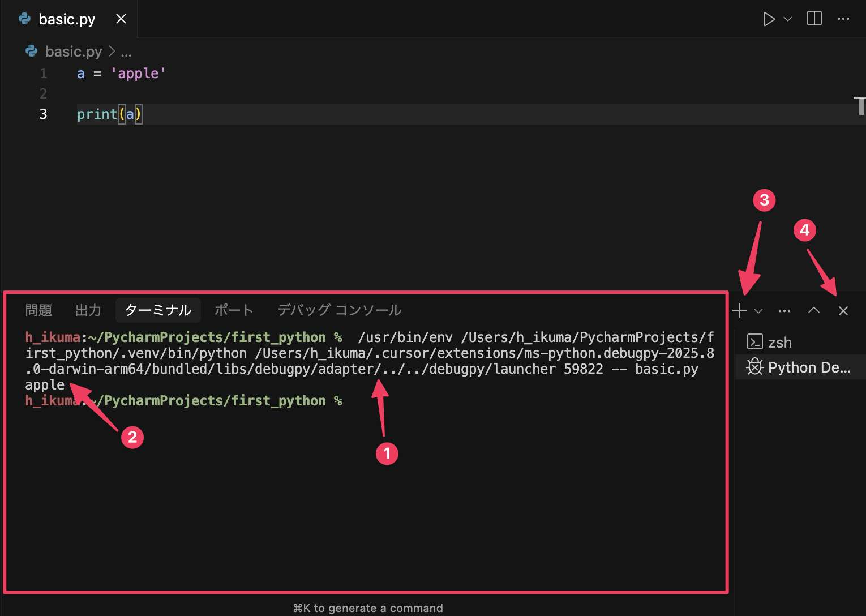The width and height of the screenshot is (866, 616).
Task: Hide the terminal panel with X
Action: 843,311
